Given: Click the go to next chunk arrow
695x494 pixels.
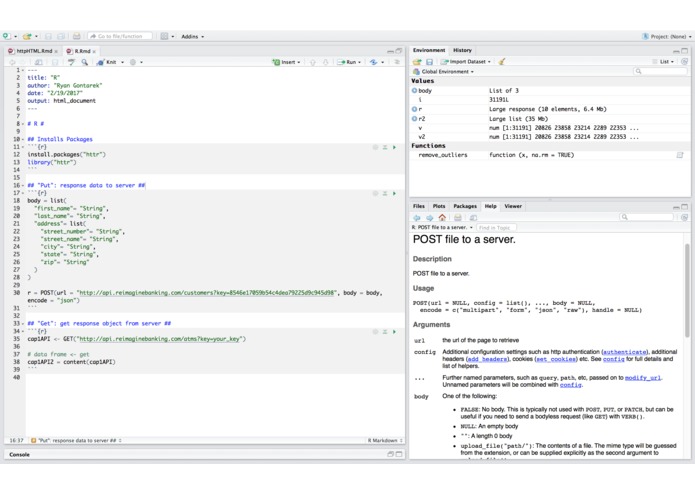Looking at the screenshot, I should click(x=325, y=62).
